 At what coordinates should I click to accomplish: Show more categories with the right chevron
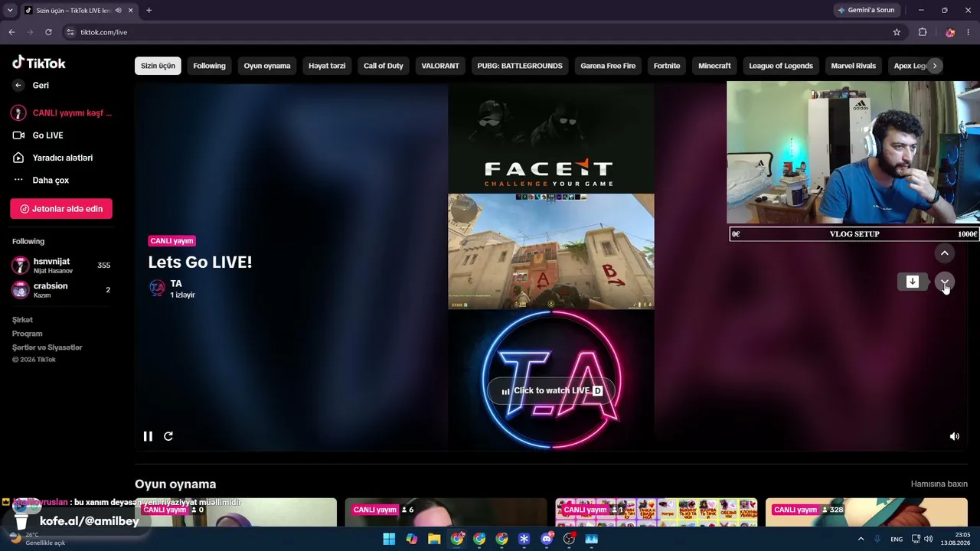[x=934, y=66]
